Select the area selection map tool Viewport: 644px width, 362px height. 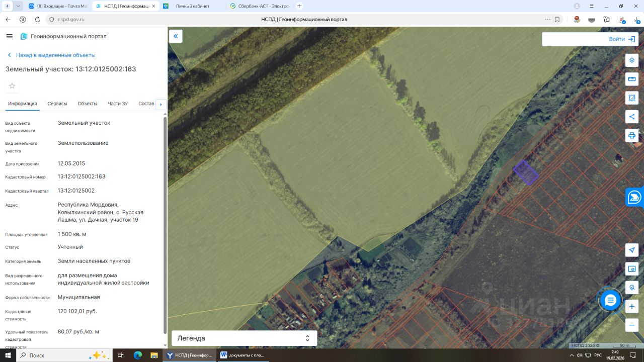632,98
